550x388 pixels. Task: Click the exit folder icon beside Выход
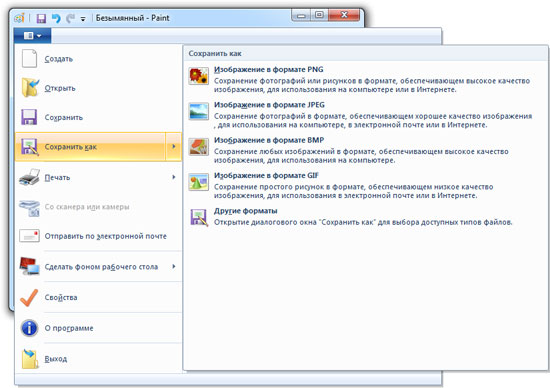click(30, 359)
